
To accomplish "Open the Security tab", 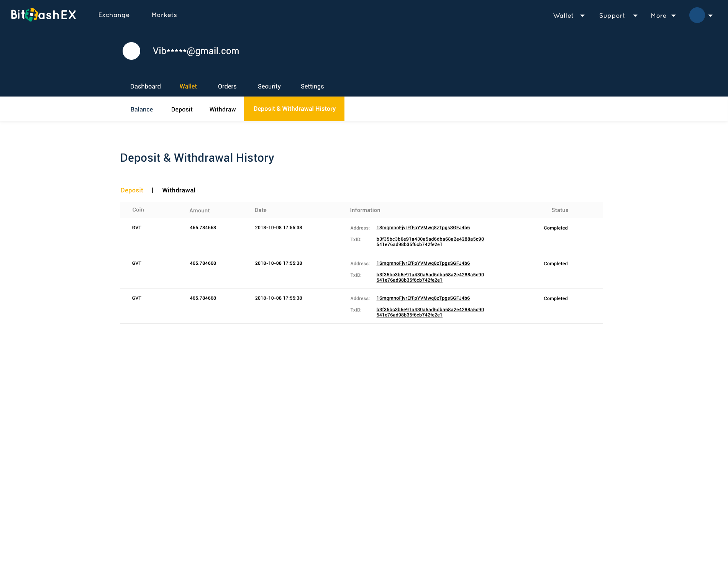I will (269, 87).
